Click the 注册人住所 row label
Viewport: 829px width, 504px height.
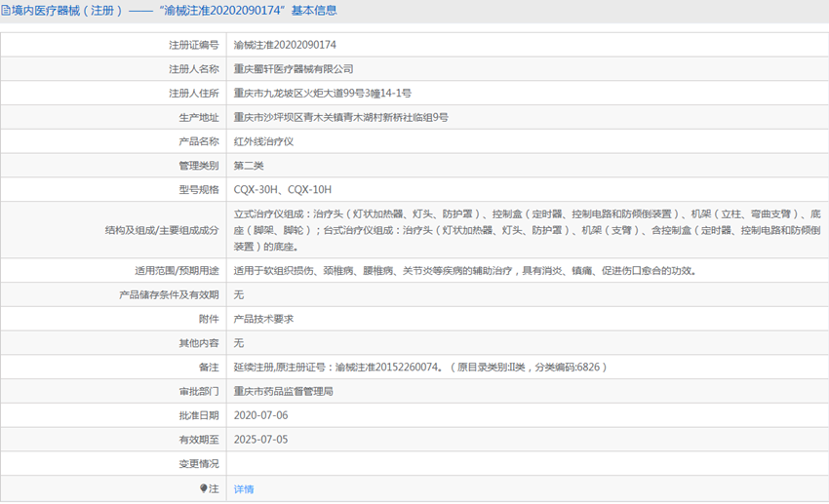(193, 94)
